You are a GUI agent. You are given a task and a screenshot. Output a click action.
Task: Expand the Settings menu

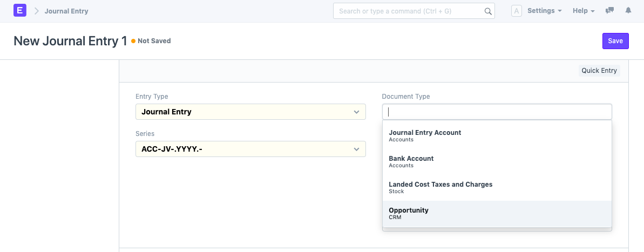tap(544, 11)
